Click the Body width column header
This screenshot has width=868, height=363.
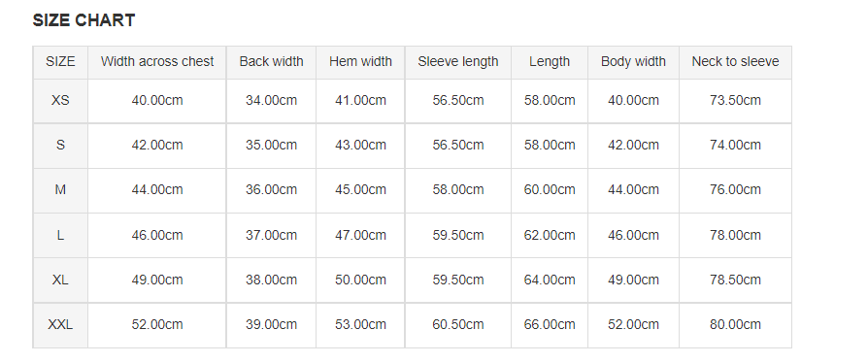[633, 61]
